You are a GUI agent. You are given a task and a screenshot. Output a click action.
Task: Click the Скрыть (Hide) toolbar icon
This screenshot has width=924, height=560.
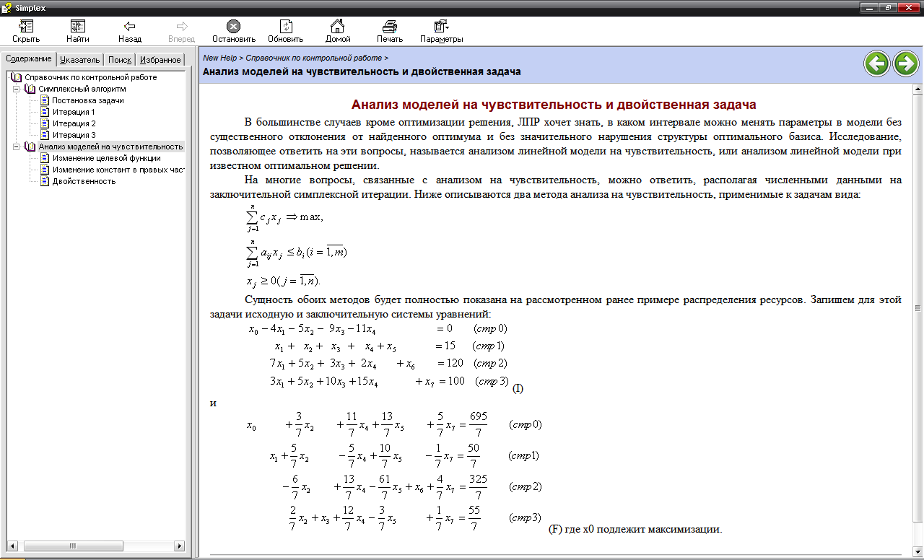pos(26,26)
